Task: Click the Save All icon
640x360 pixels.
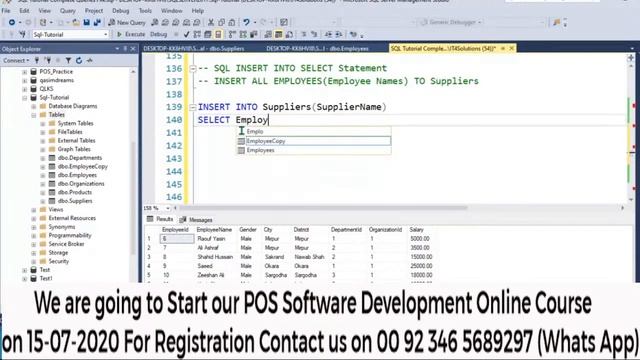Action: (97, 22)
